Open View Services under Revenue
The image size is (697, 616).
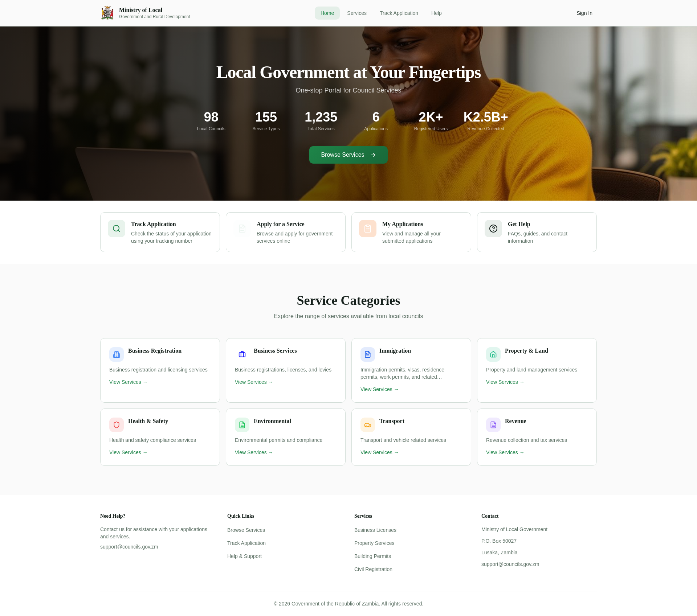(505, 452)
